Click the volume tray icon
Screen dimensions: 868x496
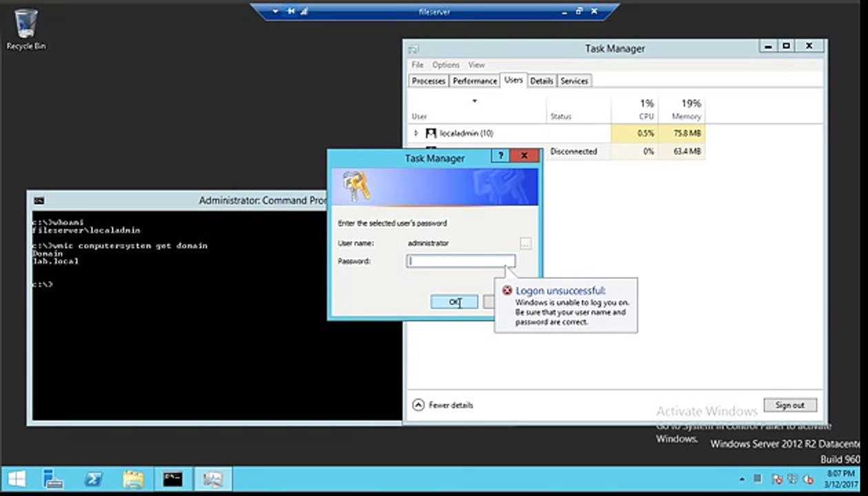tap(809, 479)
